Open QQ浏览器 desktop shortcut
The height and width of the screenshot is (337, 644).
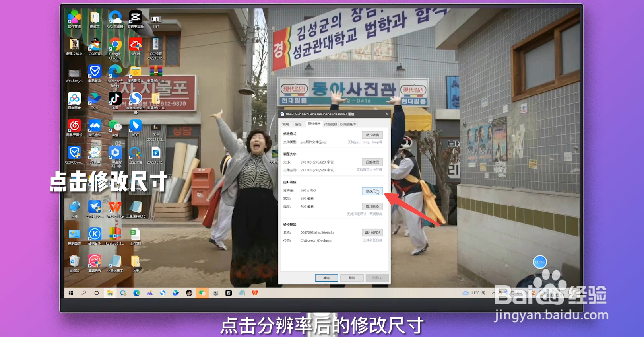pos(115,20)
